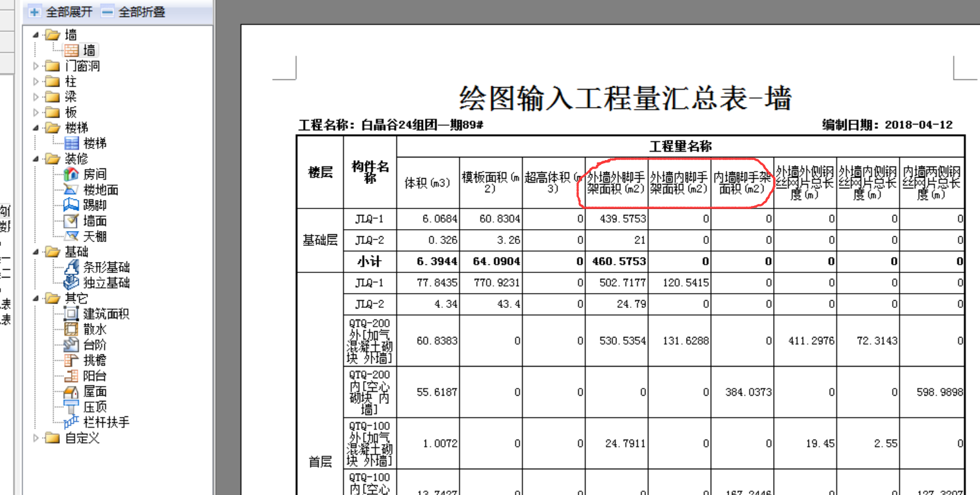Click the 工程量名称 header cell
980x495 pixels.
(x=680, y=146)
